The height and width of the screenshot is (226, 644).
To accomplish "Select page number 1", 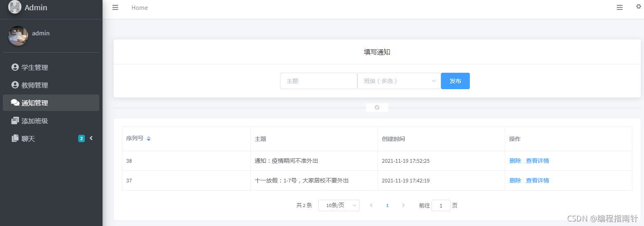I will (387, 205).
